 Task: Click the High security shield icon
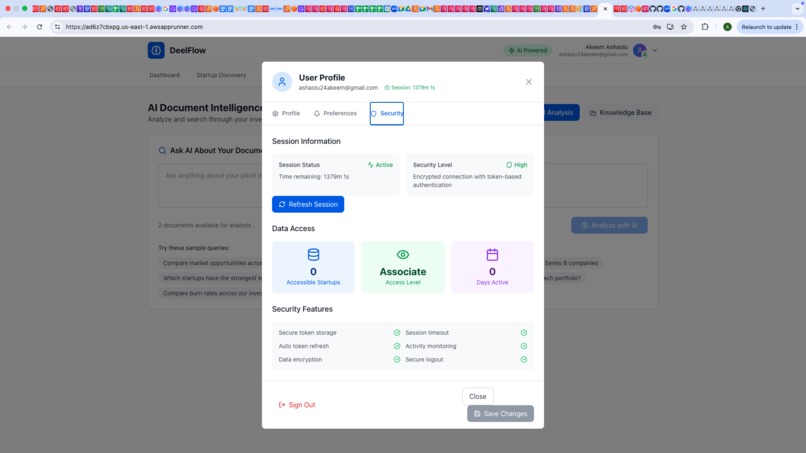tap(509, 165)
